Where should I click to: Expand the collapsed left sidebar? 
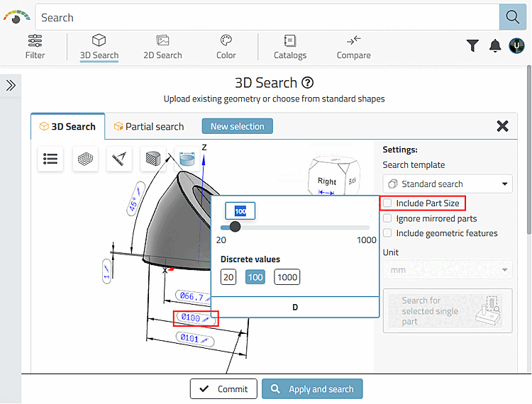[x=11, y=85]
